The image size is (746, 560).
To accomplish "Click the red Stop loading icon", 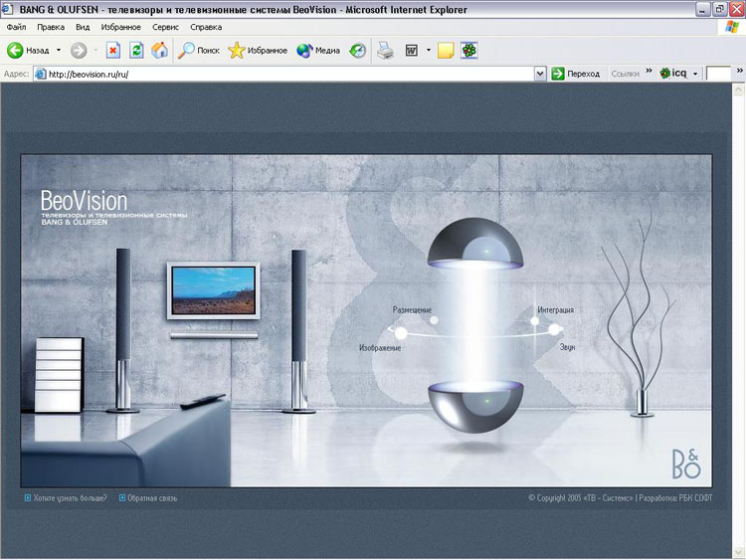I will (x=113, y=50).
